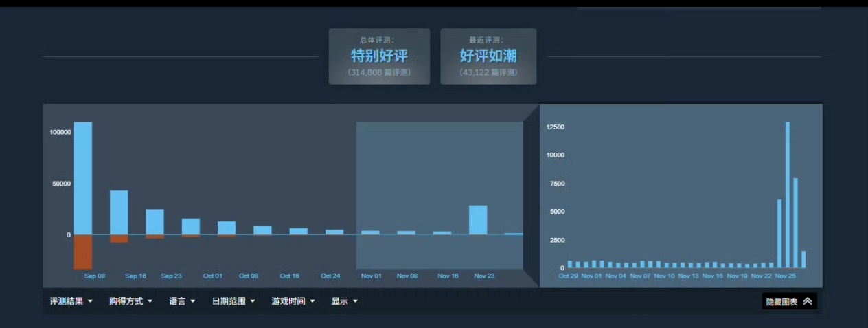
Task: Click the Nov 13 label in daily chart
Action: [x=689, y=276]
